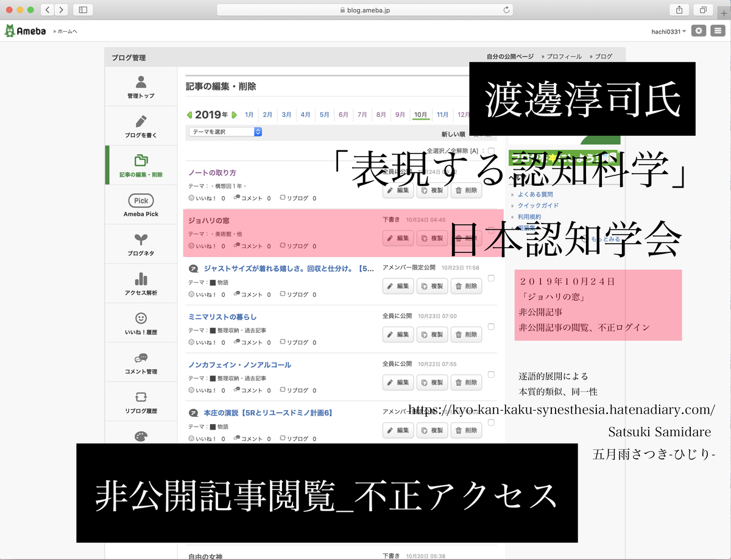Switch to the 5月 month tab
This screenshot has width=731, height=560.
[x=324, y=114]
